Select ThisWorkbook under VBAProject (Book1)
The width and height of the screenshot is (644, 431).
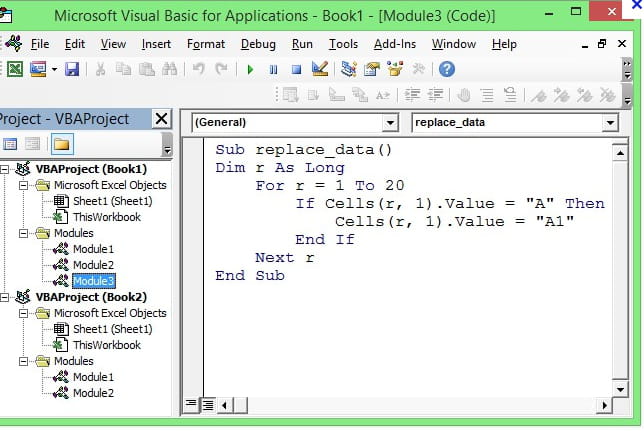pyautogui.click(x=107, y=217)
